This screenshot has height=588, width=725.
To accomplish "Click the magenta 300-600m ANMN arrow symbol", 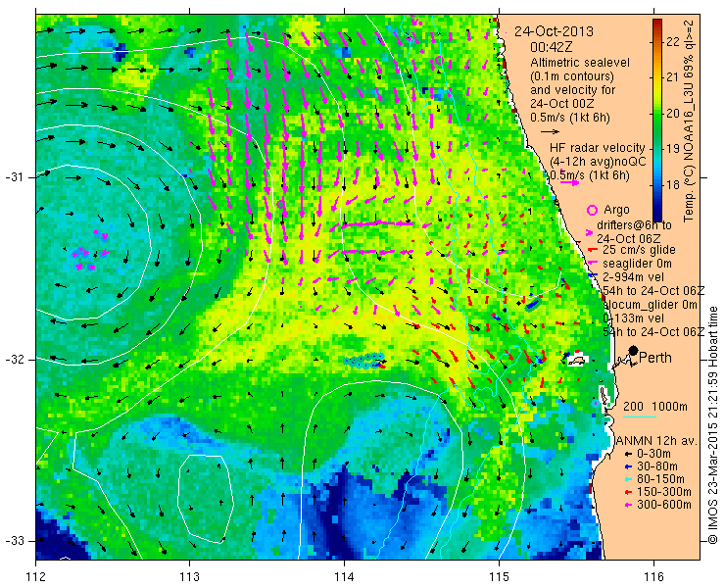I will pyautogui.click(x=628, y=505).
